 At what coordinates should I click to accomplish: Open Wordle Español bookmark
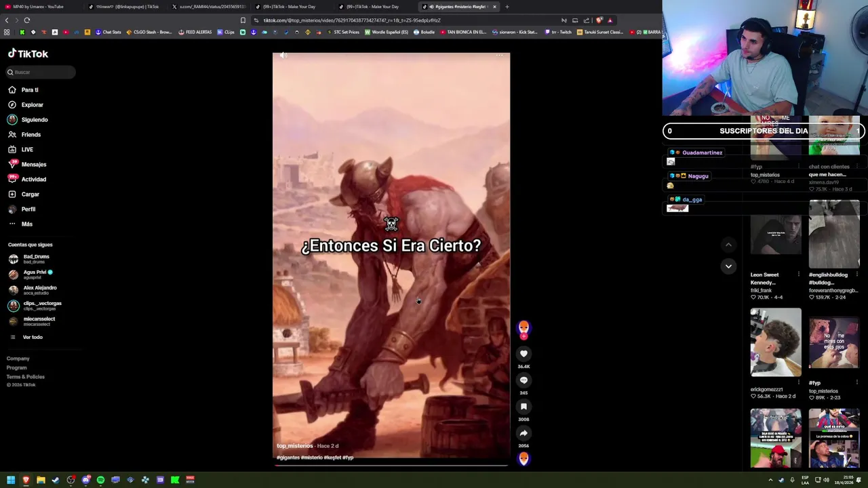pos(387,32)
